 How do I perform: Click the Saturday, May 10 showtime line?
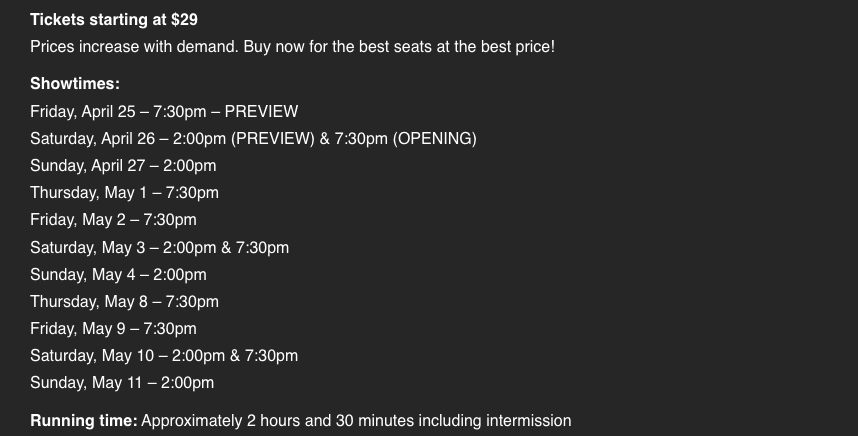pyautogui.click(x=164, y=355)
